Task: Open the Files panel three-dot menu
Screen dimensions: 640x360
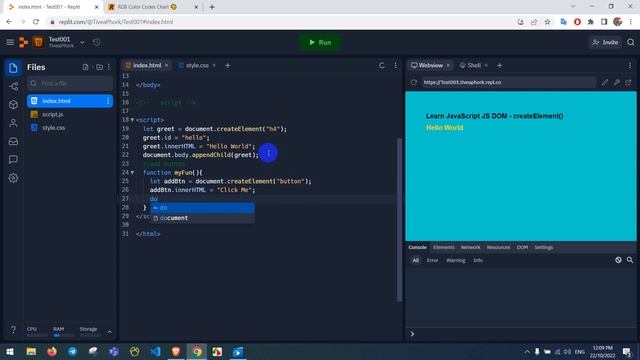Action: click(109, 67)
